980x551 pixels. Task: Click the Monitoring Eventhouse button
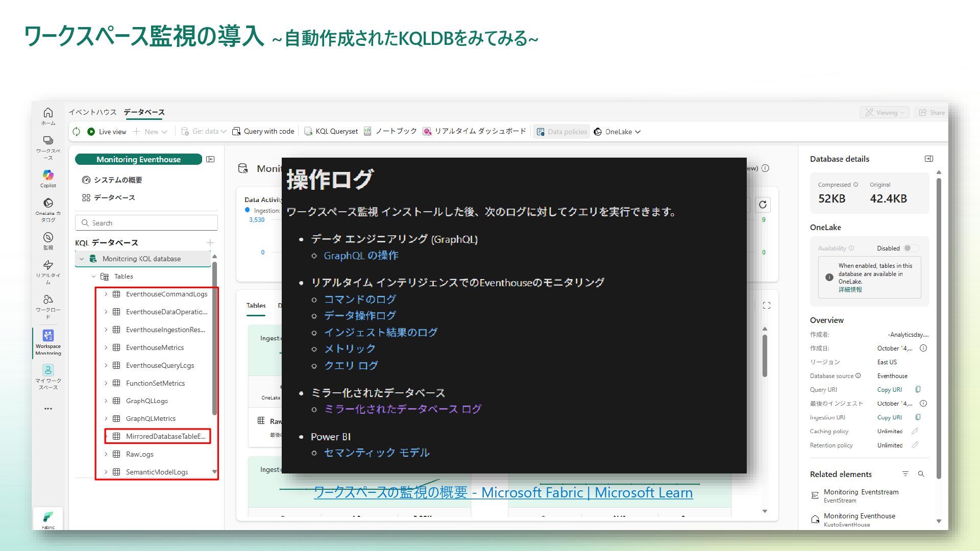click(x=138, y=159)
